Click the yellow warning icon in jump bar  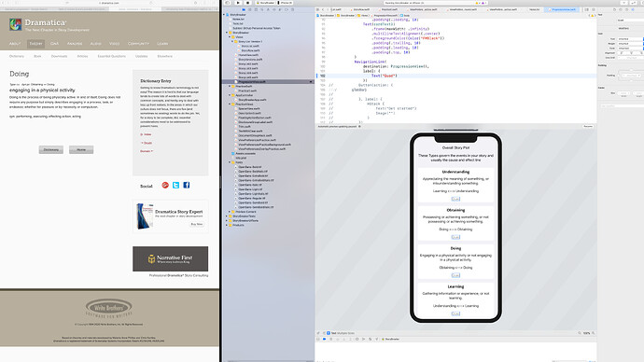[593, 16]
